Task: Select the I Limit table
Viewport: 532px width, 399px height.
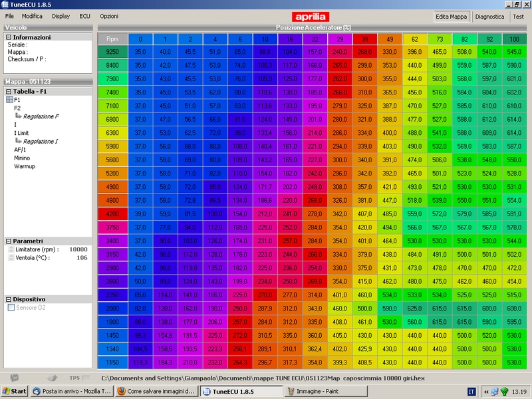Action: coord(21,133)
